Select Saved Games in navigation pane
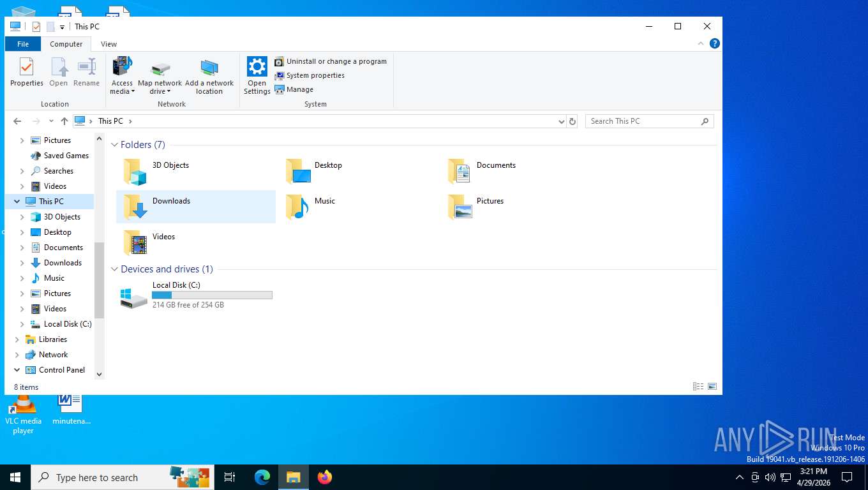This screenshot has height=490, width=868. tap(59, 156)
